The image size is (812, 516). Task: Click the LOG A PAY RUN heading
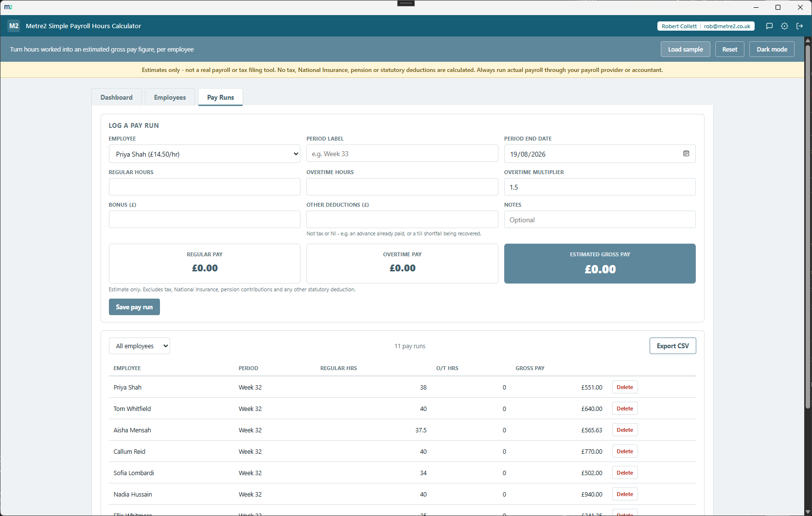[134, 125]
